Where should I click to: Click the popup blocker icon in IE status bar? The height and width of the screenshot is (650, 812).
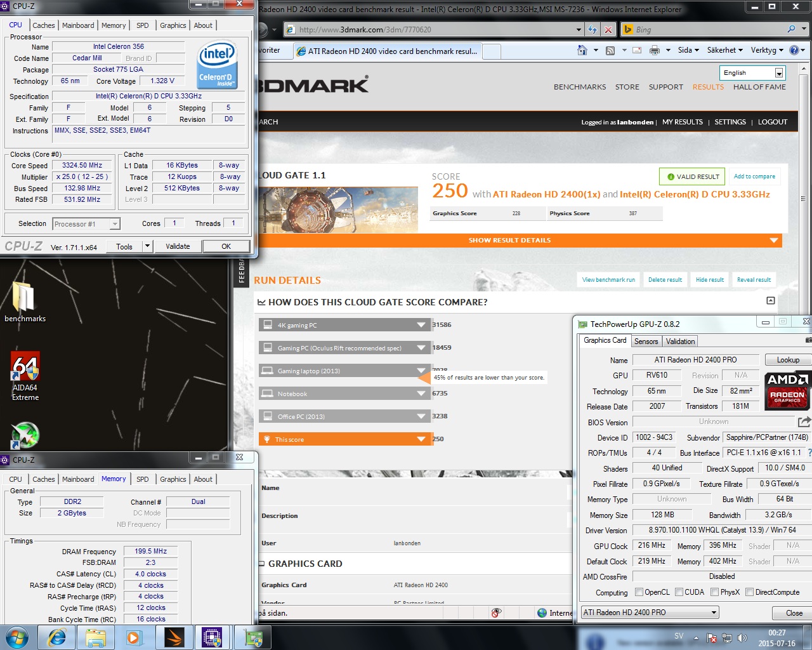pos(496,613)
